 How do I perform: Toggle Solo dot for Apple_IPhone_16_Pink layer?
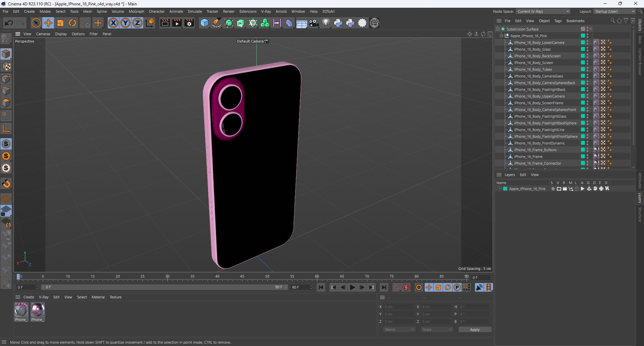click(x=553, y=189)
